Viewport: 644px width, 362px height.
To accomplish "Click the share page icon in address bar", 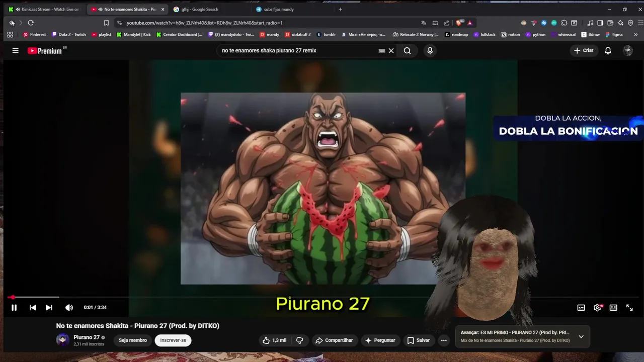I will 446,23.
